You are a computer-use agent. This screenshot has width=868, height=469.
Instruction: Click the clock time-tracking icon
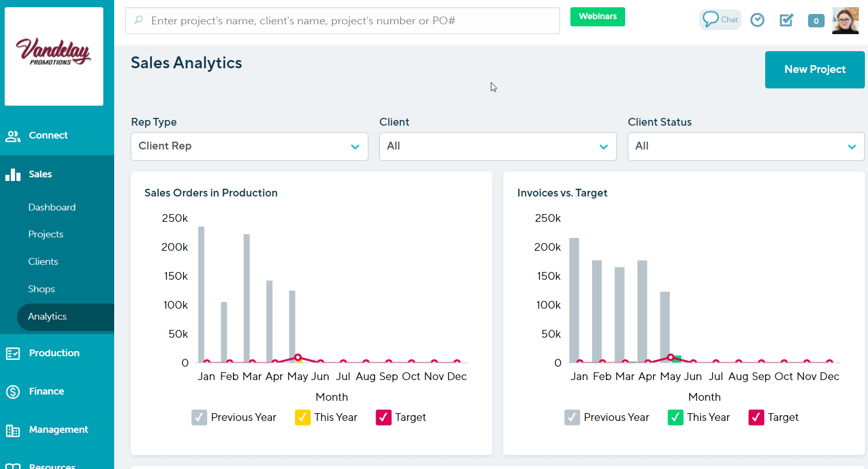(757, 19)
